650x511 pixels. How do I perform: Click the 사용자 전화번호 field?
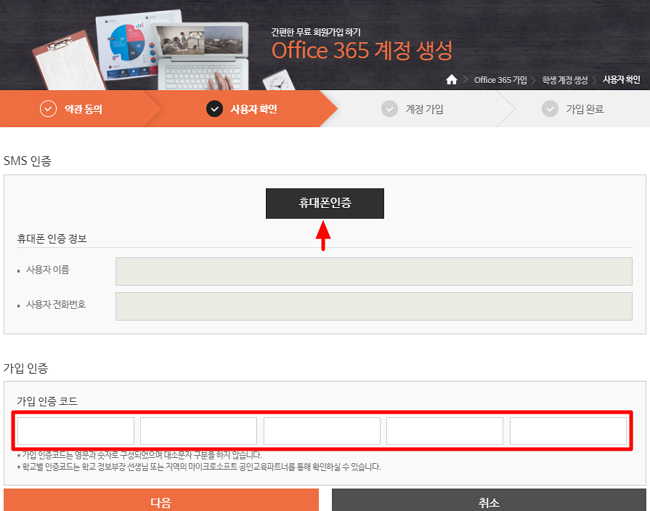374,306
